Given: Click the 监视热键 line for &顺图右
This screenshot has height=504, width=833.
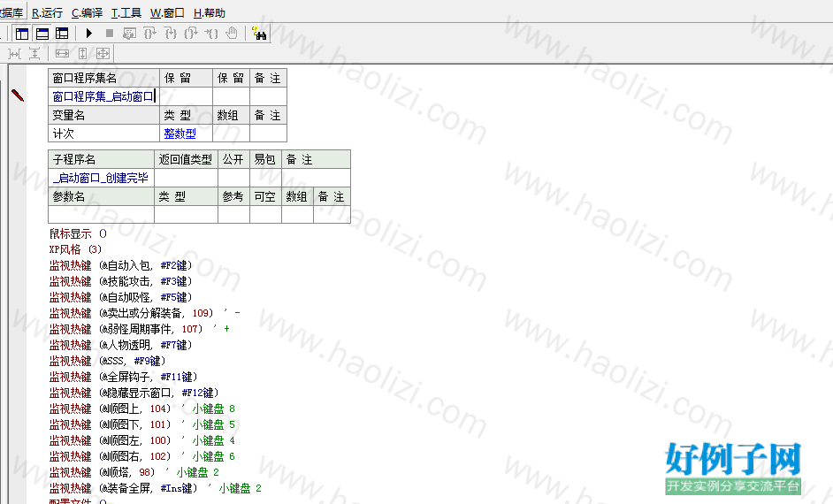Looking at the screenshot, I should click(x=141, y=457).
